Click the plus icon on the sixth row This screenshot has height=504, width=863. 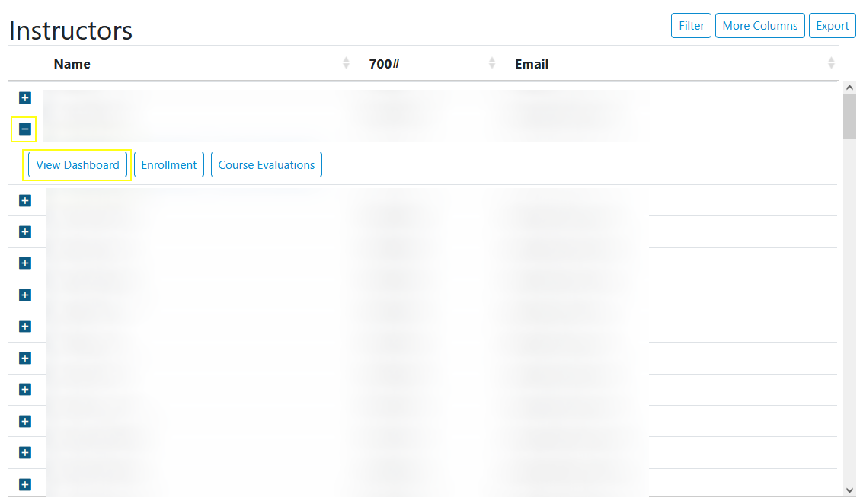coord(25,295)
